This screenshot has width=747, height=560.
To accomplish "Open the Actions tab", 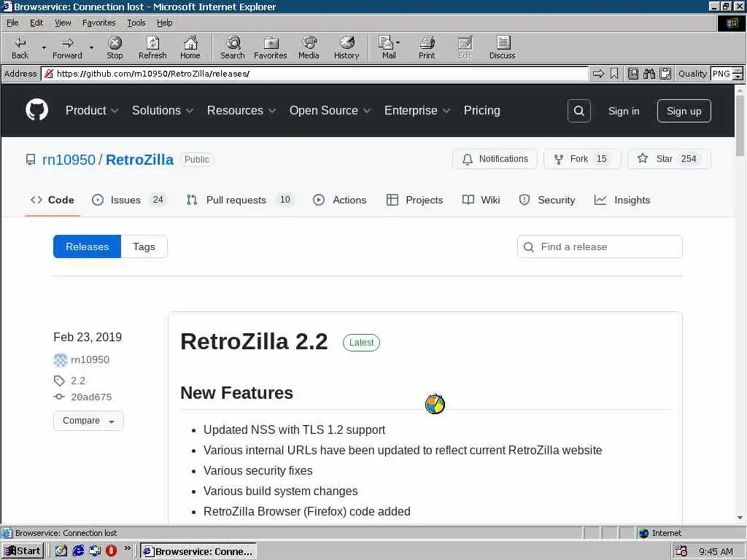I will [x=340, y=200].
